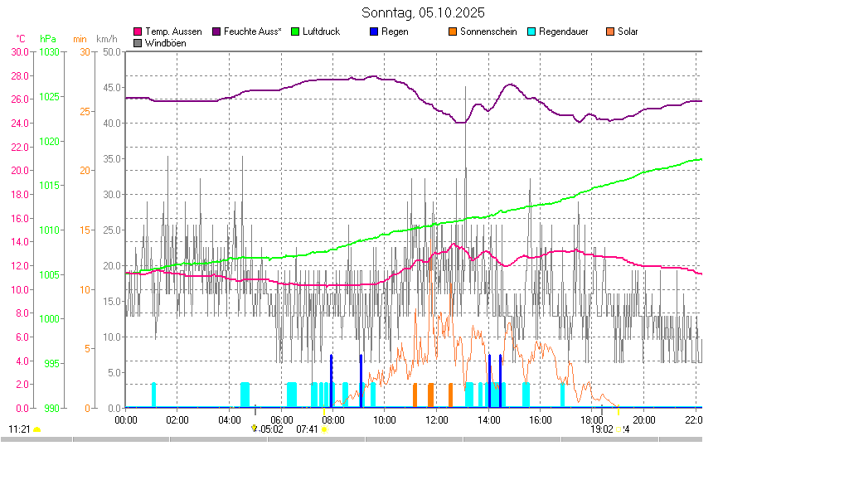Click the orange Sonnenschein legend square
This screenshot has height=504, width=849.
pyautogui.click(x=453, y=31)
